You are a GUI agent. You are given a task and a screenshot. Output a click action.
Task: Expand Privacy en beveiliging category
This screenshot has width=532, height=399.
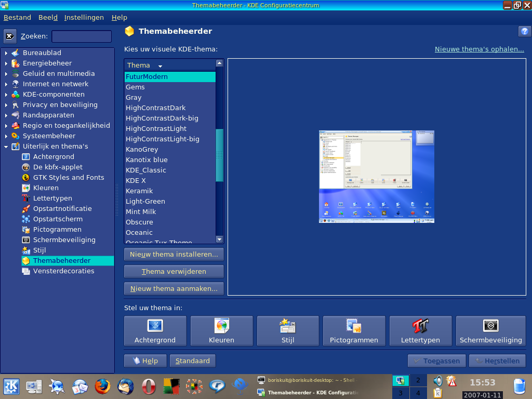[x=6, y=105]
